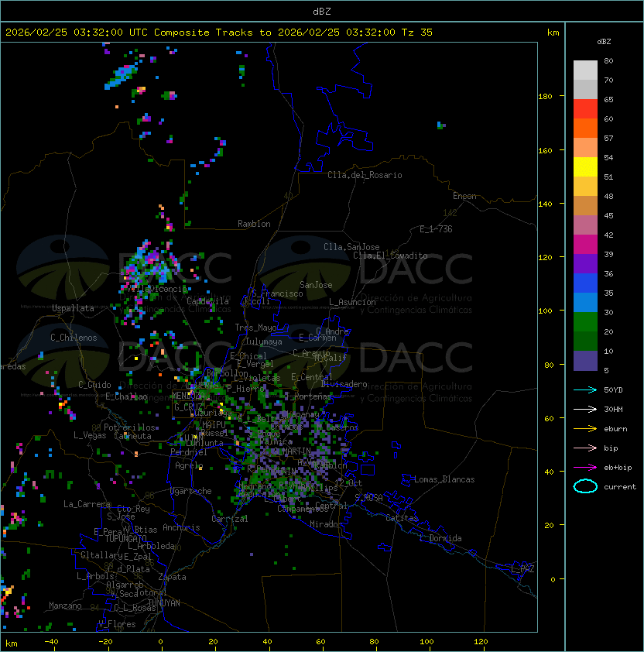Pick the bright yellow swatch below 54
644x652 pixels.
[x=585, y=167]
